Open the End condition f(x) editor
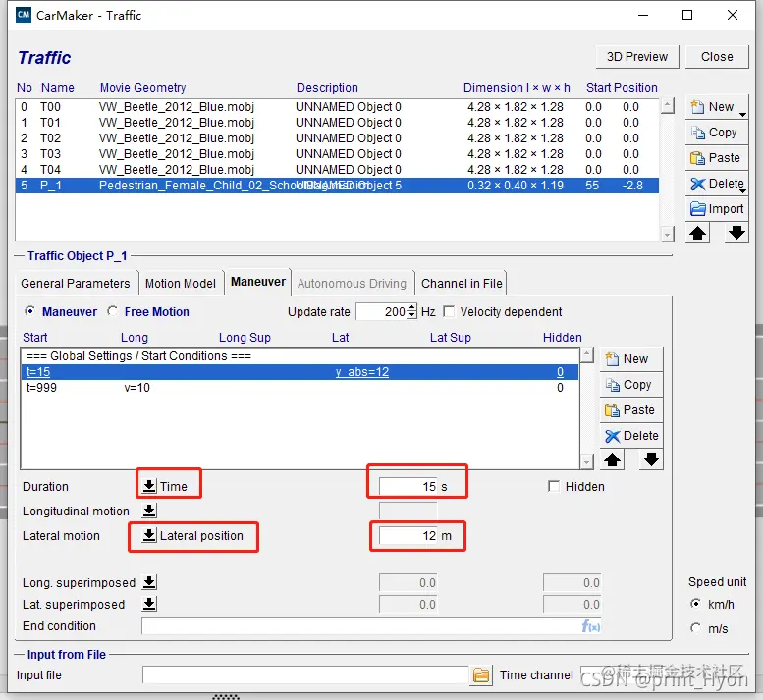The image size is (763, 700). click(591, 626)
